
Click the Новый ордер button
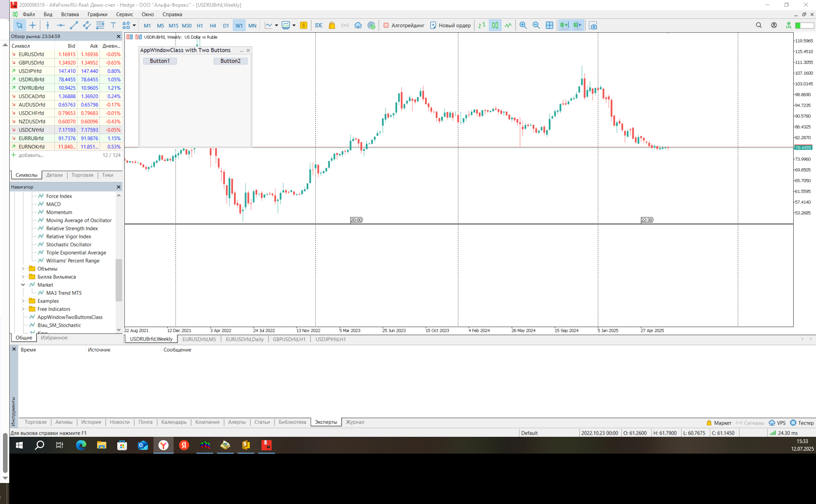click(x=450, y=25)
